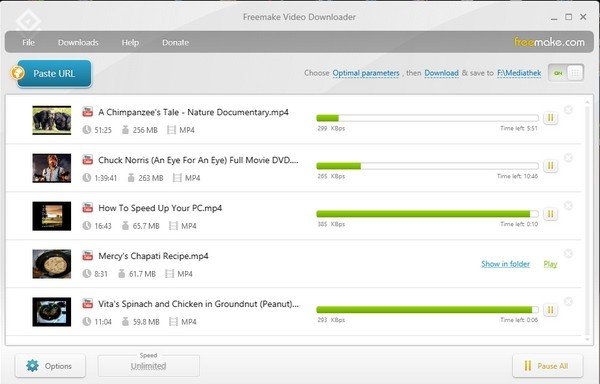Click the How To Speed Up thumbnail
Viewport: 600px width, 384px height.
click(52, 216)
